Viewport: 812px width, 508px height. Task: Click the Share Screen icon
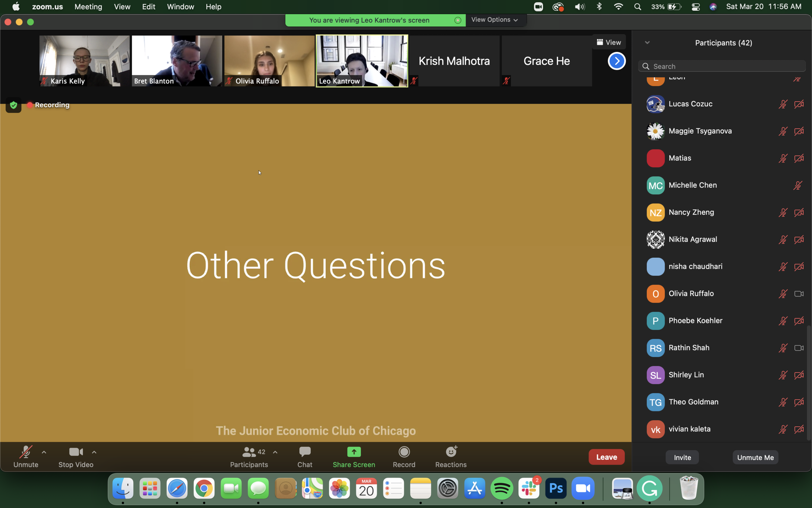click(x=353, y=452)
